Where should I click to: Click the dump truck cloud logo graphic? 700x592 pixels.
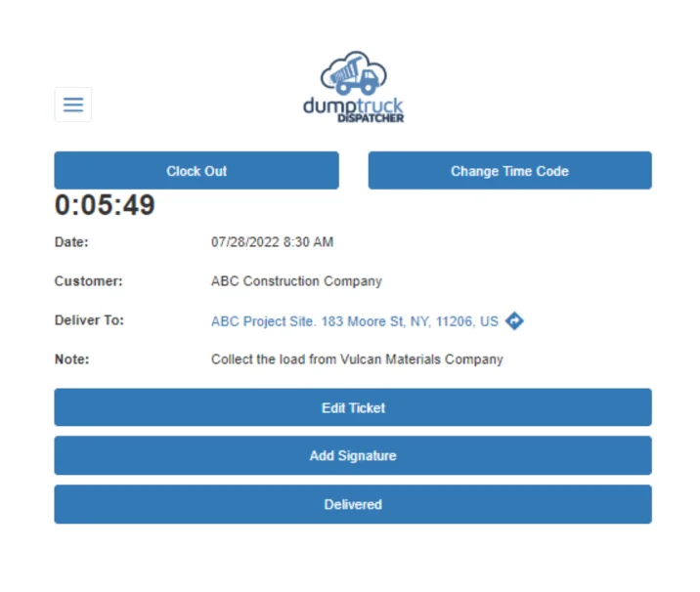pyautogui.click(x=353, y=73)
